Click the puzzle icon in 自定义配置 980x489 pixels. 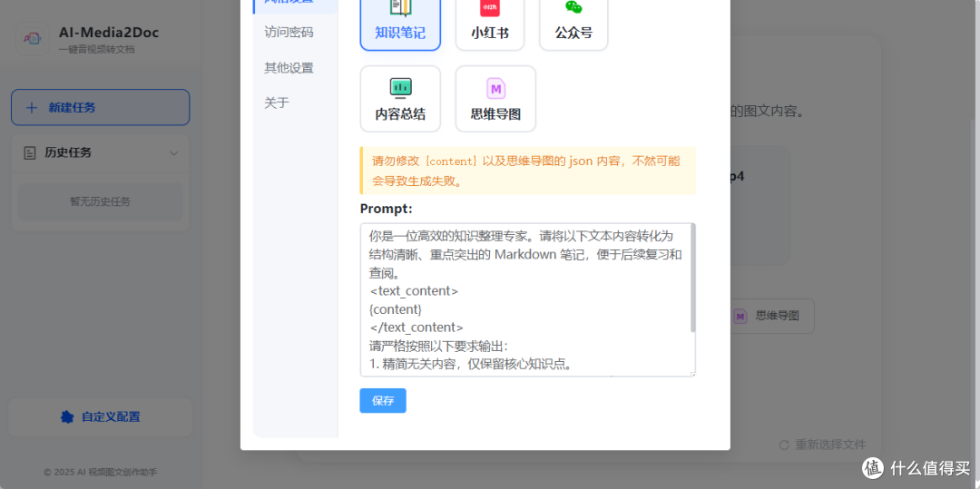point(67,416)
